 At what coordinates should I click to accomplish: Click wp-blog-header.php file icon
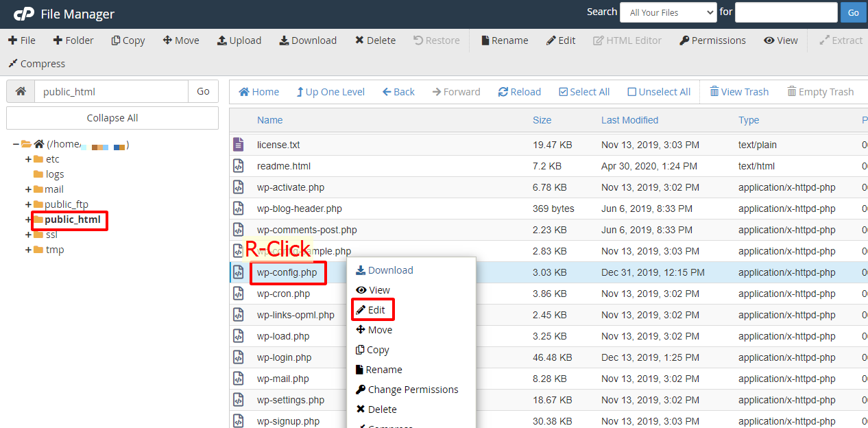coord(238,209)
